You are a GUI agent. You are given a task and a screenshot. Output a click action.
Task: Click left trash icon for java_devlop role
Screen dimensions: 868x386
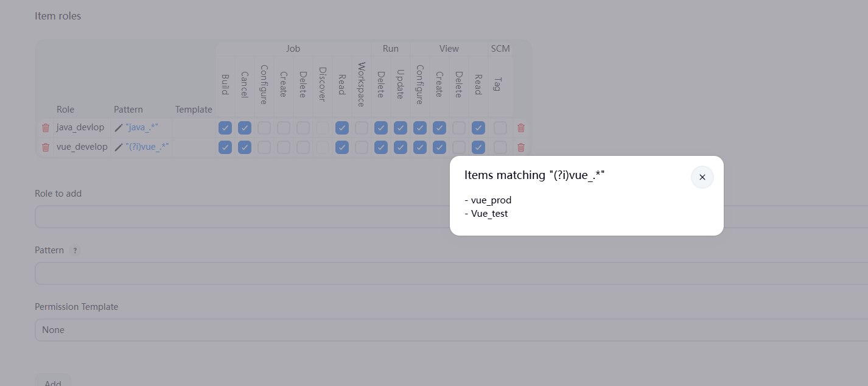coord(45,128)
